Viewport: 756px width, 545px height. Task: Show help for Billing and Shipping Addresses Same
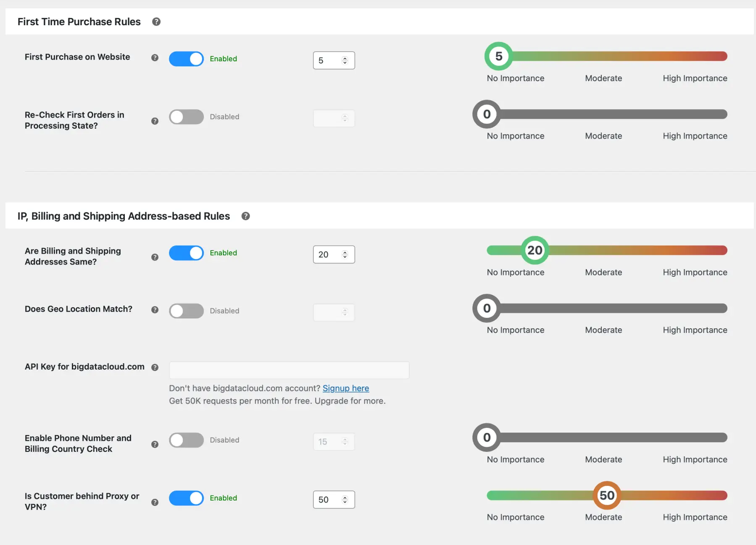pos(155,257)
